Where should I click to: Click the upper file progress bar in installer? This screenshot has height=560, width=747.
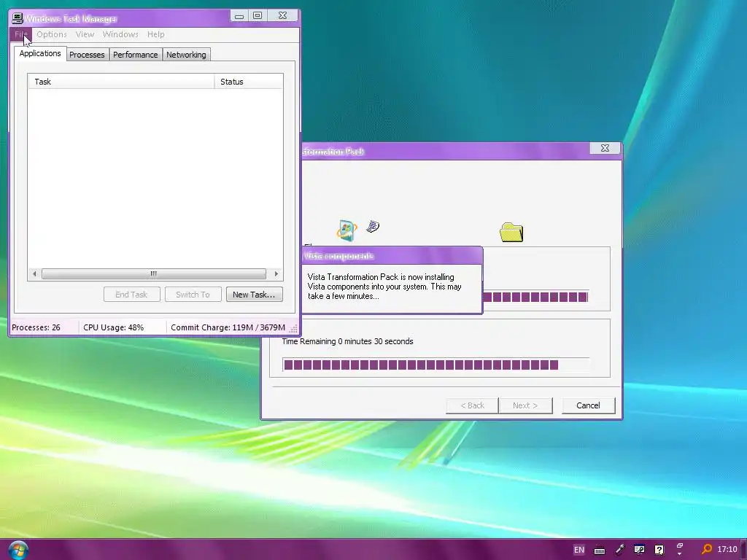[x=536, y=297]
